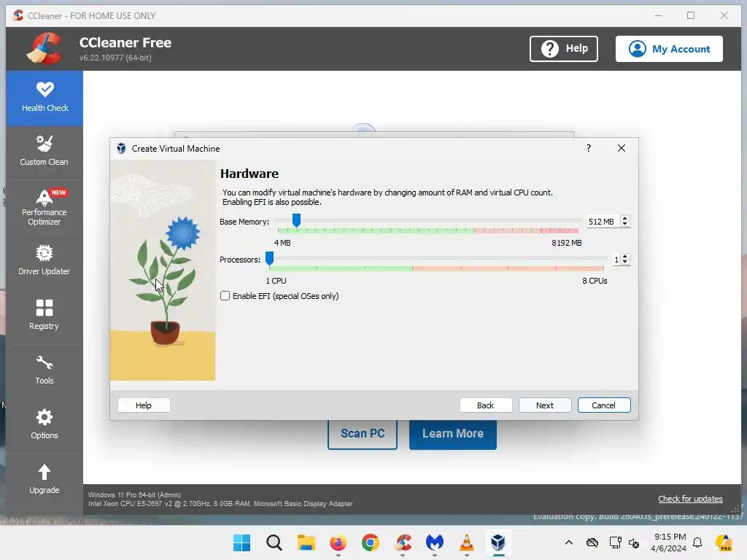Enable EFI (special OSes only) checkbox
The image size is (747, 560).
click(225, 296)
